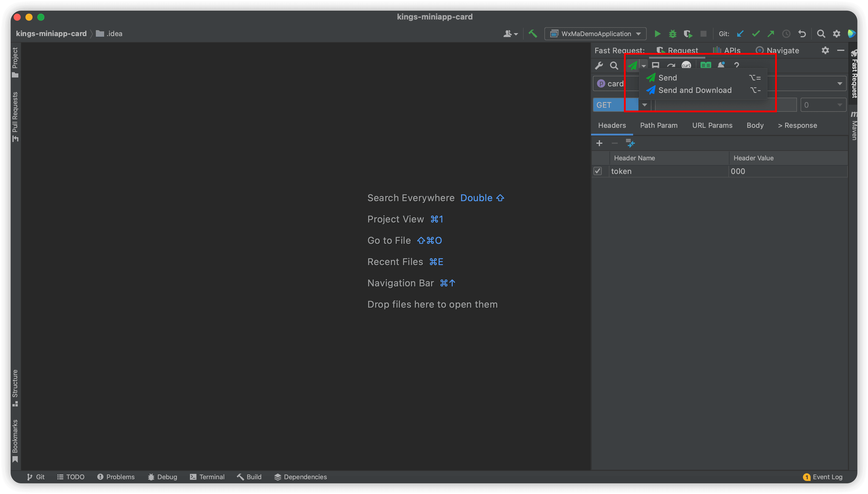868x494 pixels.
Task: Choose Send and Download menu item
Action: (695, 90)
